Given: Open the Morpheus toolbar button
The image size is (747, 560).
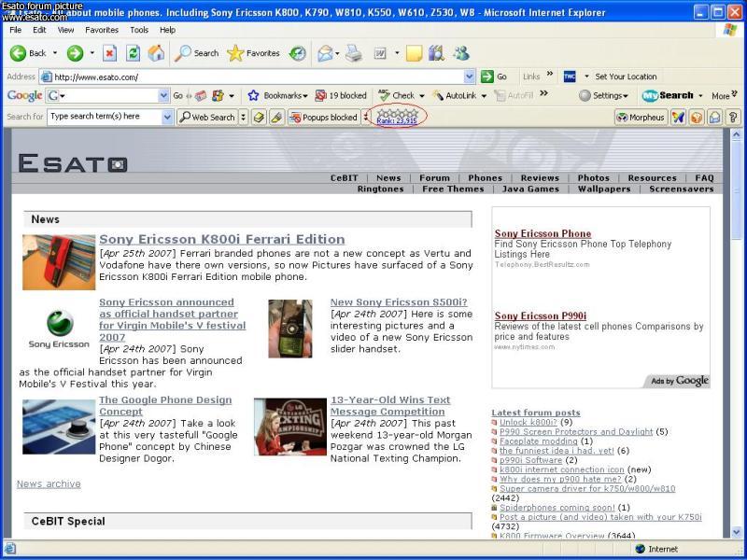Looking at the screenshot, I should click(x=641, y=118).
